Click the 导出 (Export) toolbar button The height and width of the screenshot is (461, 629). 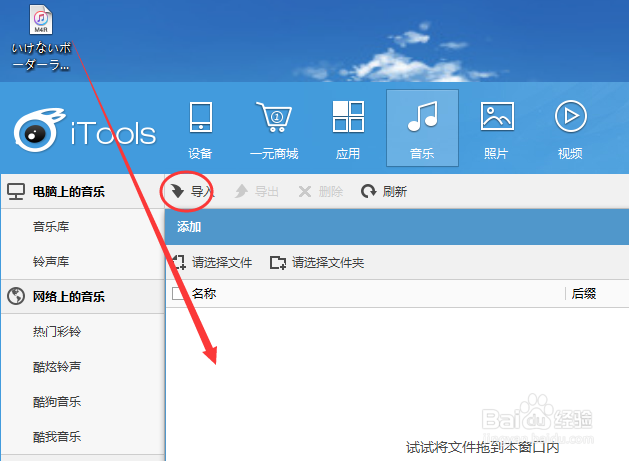pyautogui.click(x=256, y=191)
